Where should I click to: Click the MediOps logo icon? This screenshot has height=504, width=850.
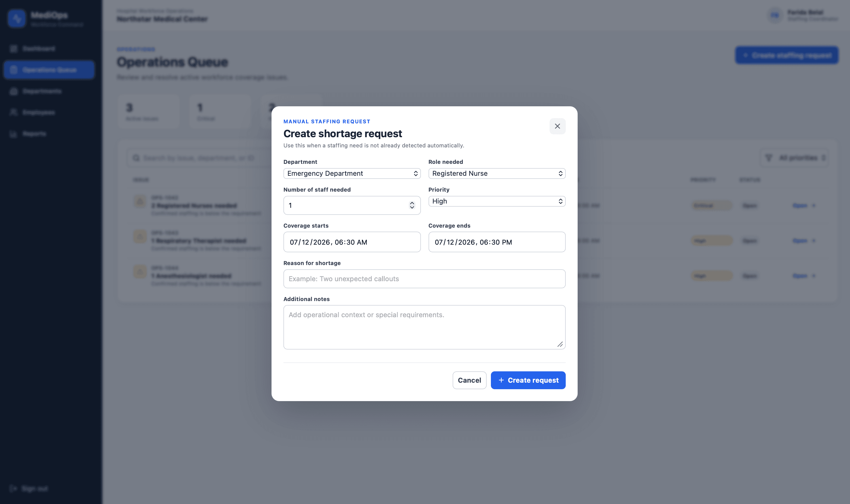click(x=17, y=19)
